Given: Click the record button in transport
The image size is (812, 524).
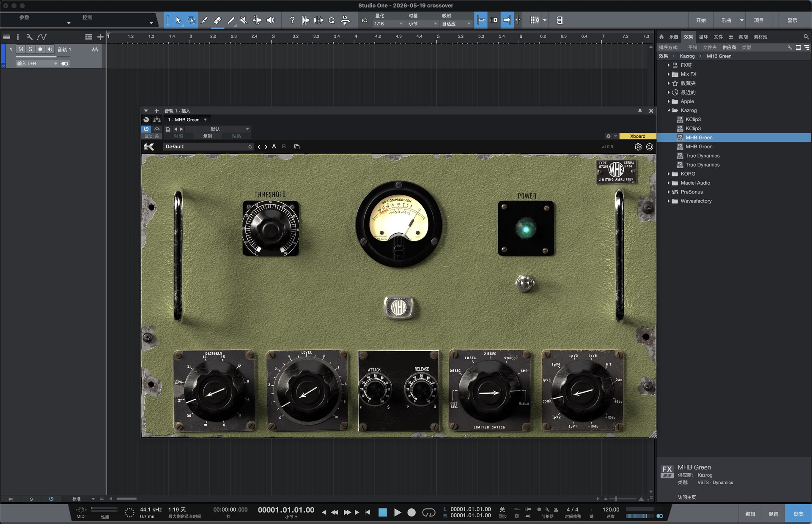Looking at the screenshot, I should click(x=411, y=512).
